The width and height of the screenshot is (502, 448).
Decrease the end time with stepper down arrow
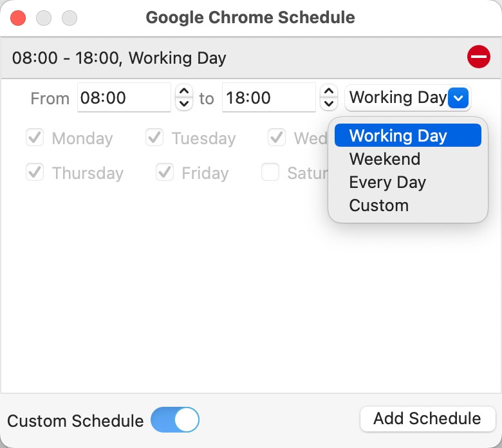tap(328, 104)
